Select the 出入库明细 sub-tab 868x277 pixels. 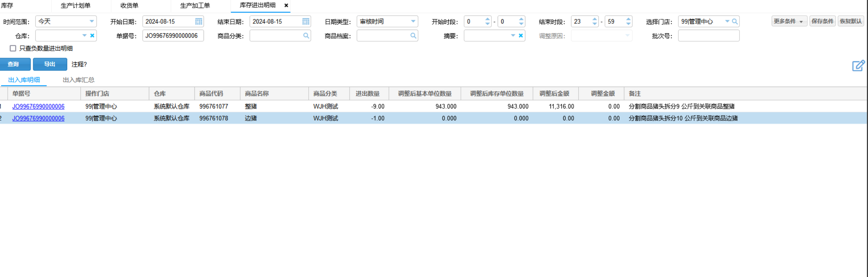pyautogui.click(x=24, y=80)
